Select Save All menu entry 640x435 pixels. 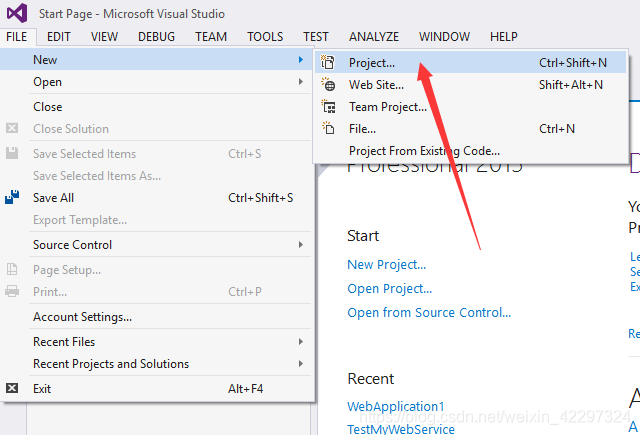pos(157,198)
